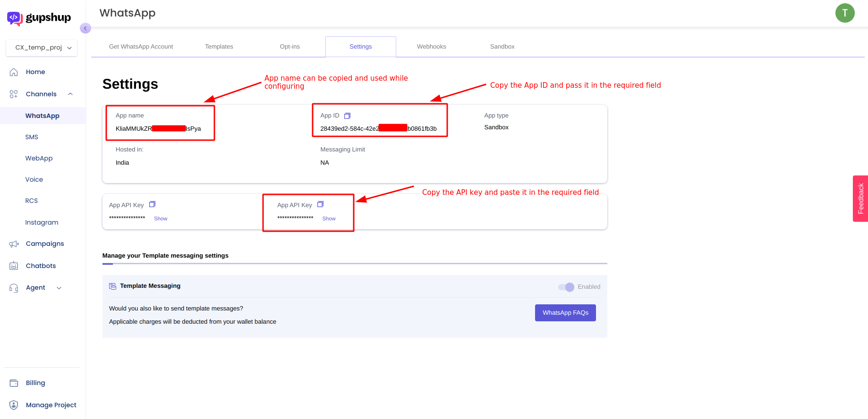Click the Home icon in the sidebar

point(14,72)
